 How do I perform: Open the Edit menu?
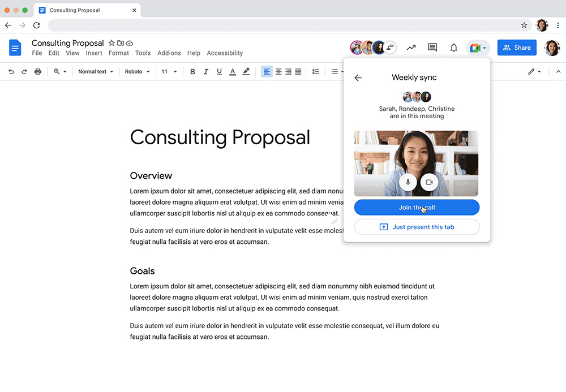pos(54,53)
